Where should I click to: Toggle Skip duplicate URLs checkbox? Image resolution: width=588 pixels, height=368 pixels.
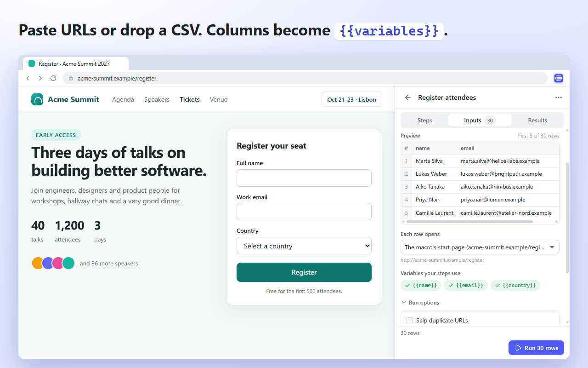[x=410, y=320]
